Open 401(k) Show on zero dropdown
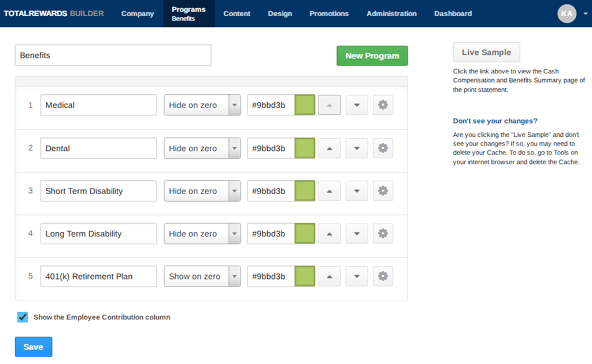 [x=202, y=276]
